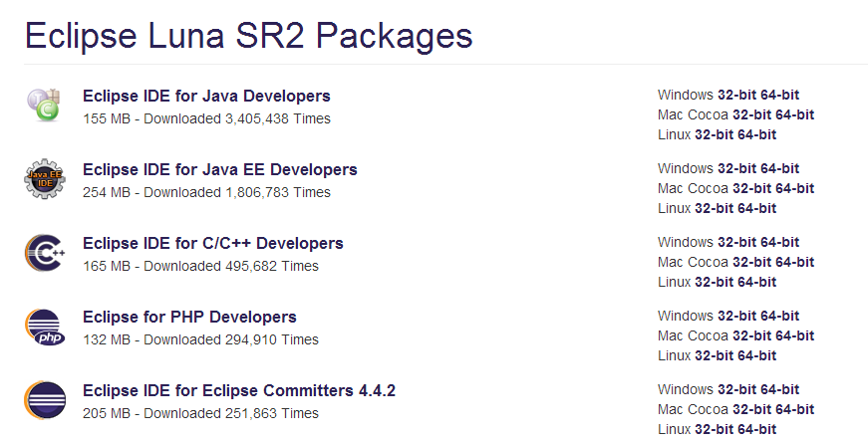Download Java EE Developers Mac Cocoa 64-bit

(x=794, y=188)
